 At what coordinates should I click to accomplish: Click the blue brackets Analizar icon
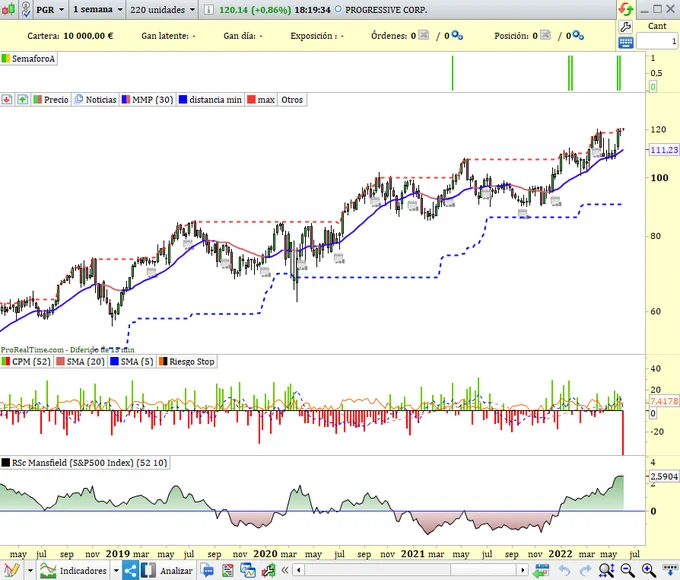click(x=148, y=570)
